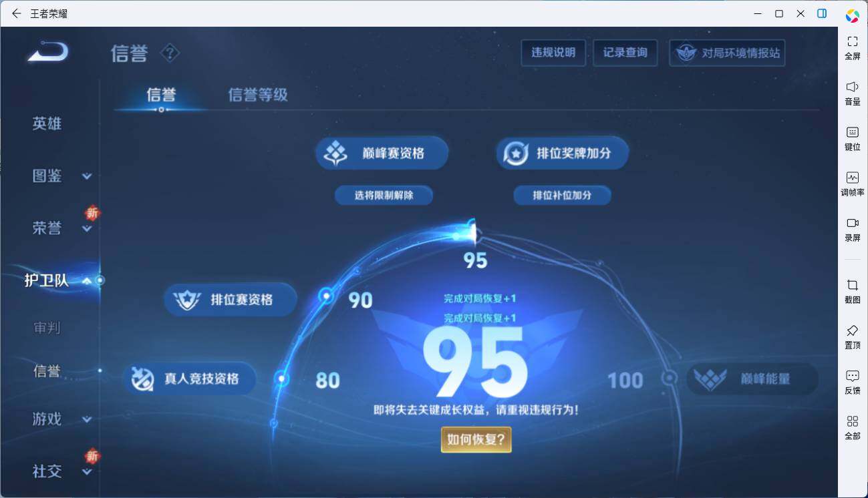The width and height of the screenshot is (868, 498).
Task: Collapse the 护卫队 sidebar section
Action: pyautogui.click(x=87, y=281)
